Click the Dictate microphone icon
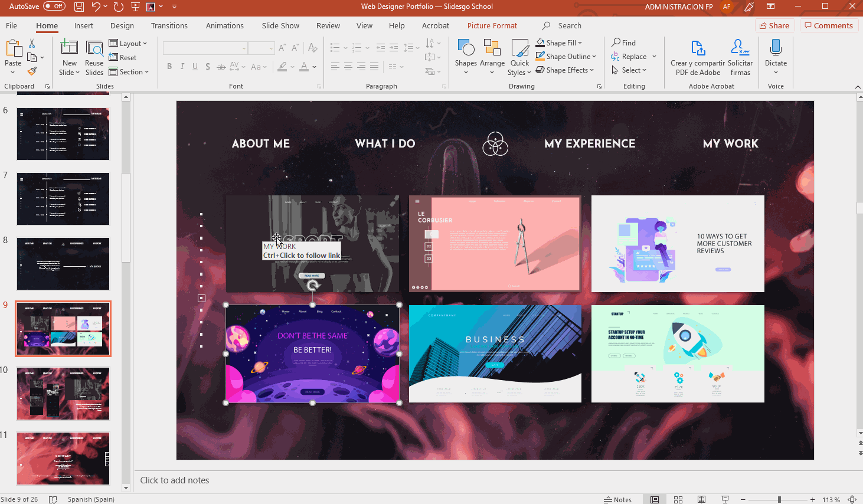863x504 pixels. click(x=776, y=48)
